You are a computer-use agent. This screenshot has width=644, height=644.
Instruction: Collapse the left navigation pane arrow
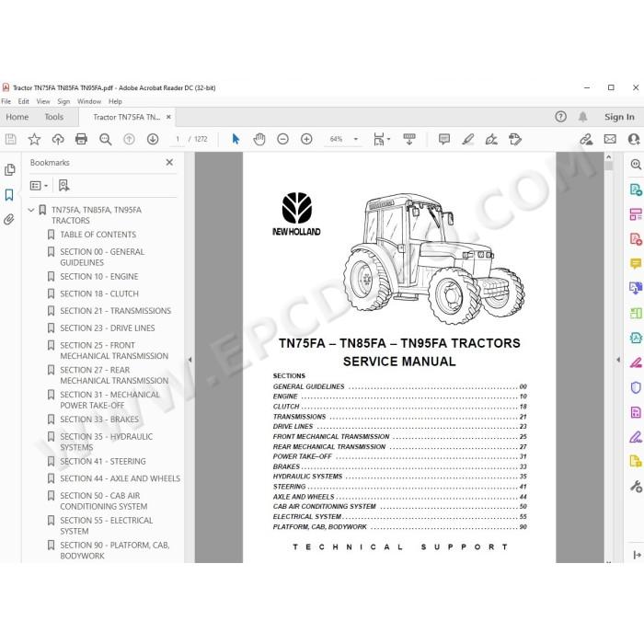(x=190, y=360)
